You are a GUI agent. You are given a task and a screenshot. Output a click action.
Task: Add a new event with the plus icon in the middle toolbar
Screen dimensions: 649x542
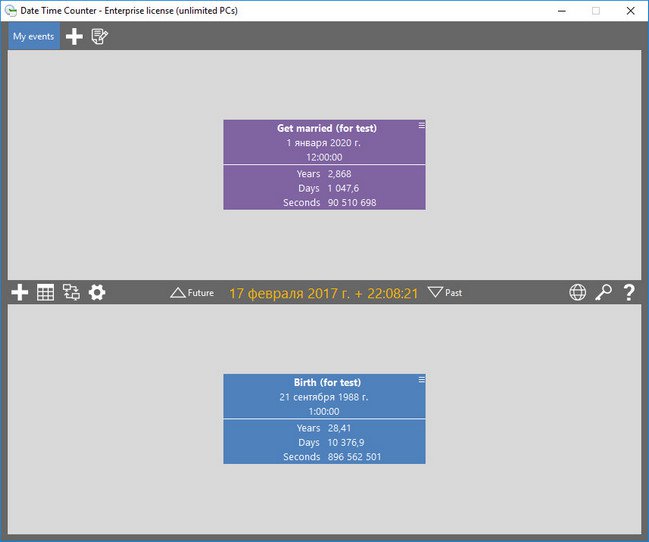point(19,292)
